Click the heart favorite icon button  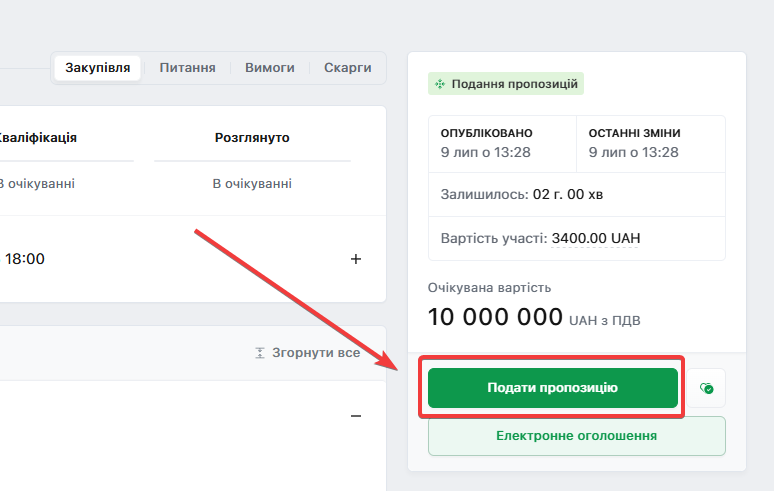coord(707,388)
